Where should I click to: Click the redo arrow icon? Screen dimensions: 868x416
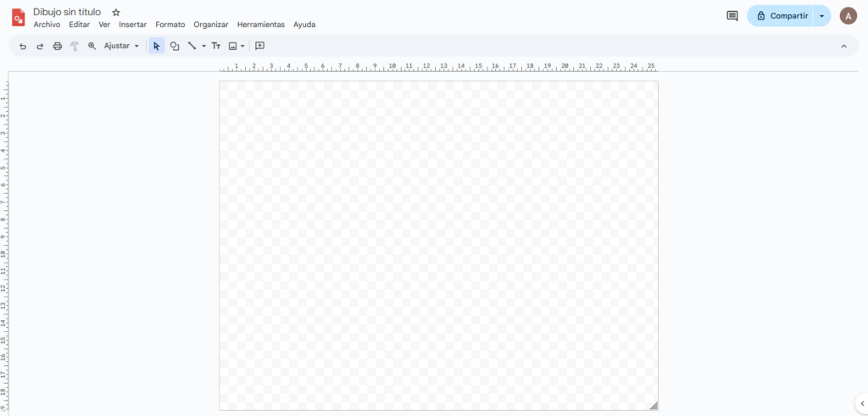pos(40,46)
